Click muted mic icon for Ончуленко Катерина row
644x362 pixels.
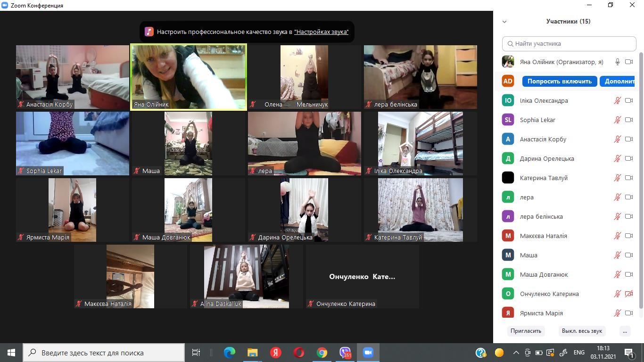(617, 294)
